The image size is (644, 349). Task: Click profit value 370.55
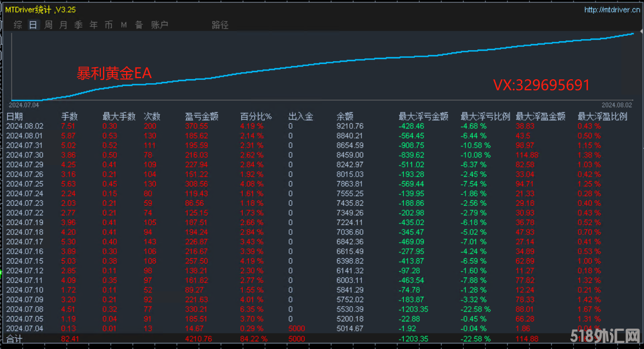coord(196,126)
